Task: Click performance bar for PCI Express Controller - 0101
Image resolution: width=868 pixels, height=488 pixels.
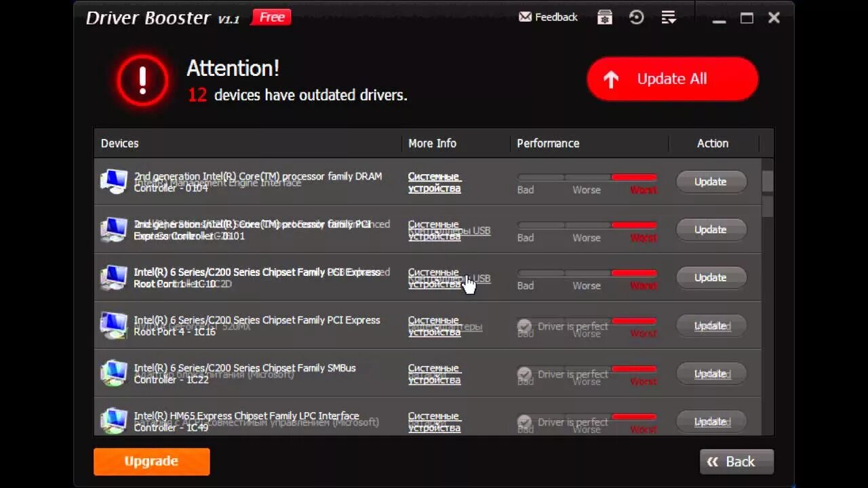Action: coord(587,226)
